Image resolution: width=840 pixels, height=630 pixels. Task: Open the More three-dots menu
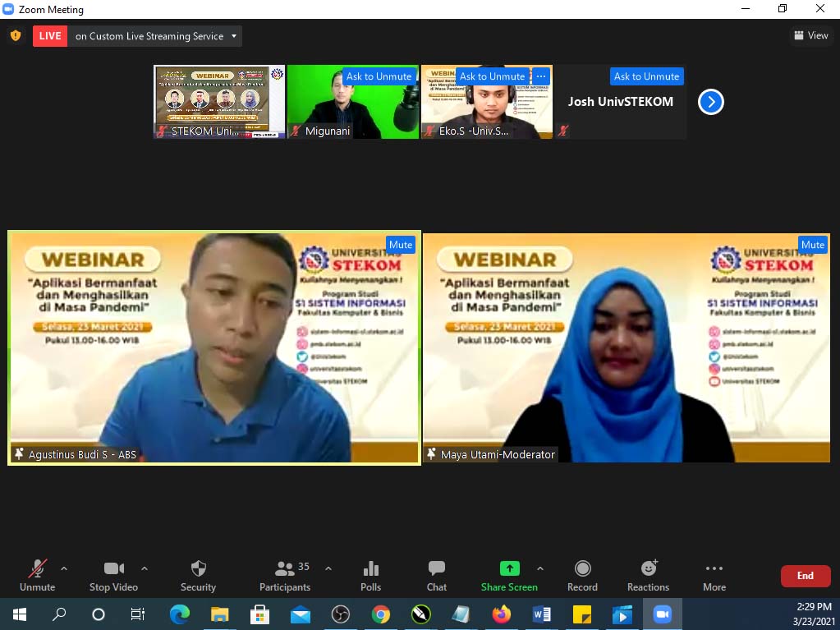coord(714,575)
